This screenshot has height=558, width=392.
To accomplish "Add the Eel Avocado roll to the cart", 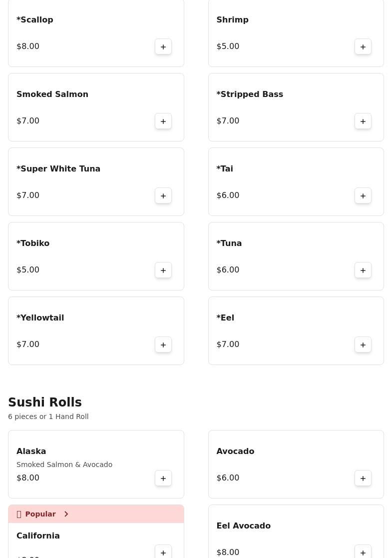I will pyautogui.click(x=363, y=551).
